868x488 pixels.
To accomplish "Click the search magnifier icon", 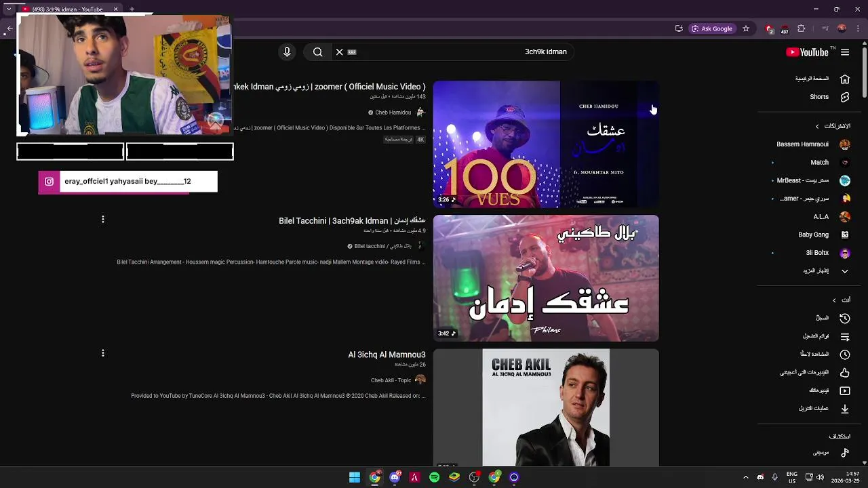I will [318, 52].
